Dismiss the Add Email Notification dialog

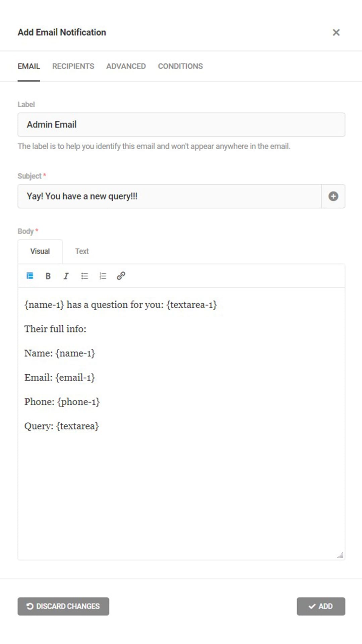click(x=336, y=32)
